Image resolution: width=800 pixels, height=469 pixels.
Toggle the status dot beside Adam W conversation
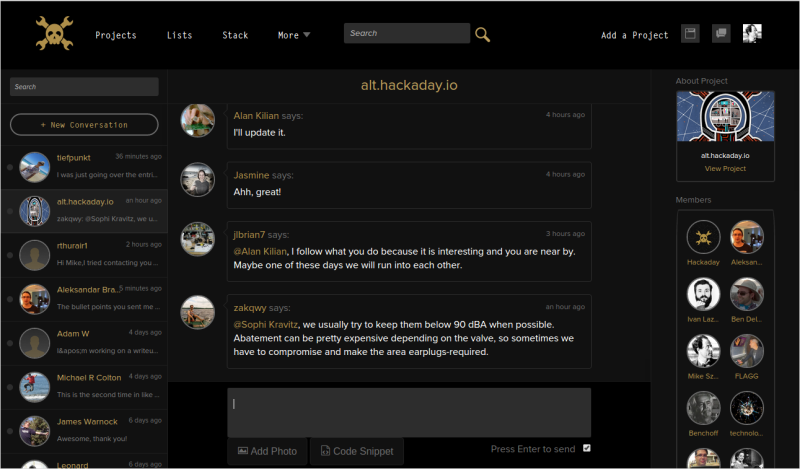point(10,343)
